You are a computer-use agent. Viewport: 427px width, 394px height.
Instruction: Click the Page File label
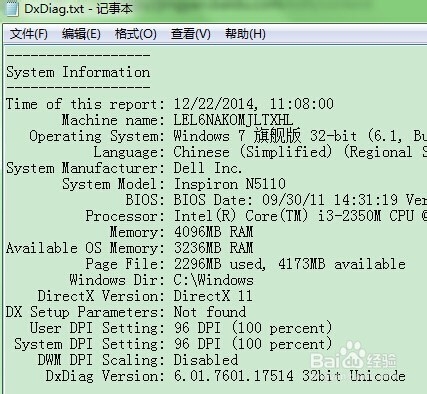(x=125, y=264)
